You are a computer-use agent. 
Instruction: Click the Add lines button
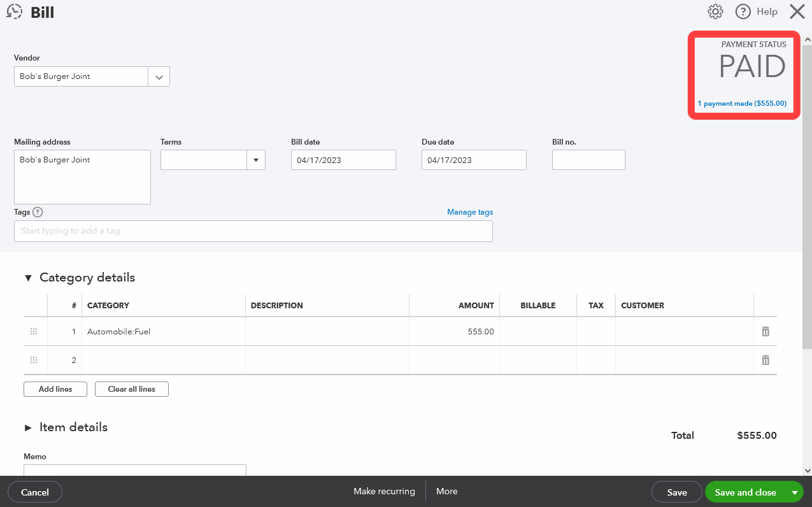pos(55,389)
